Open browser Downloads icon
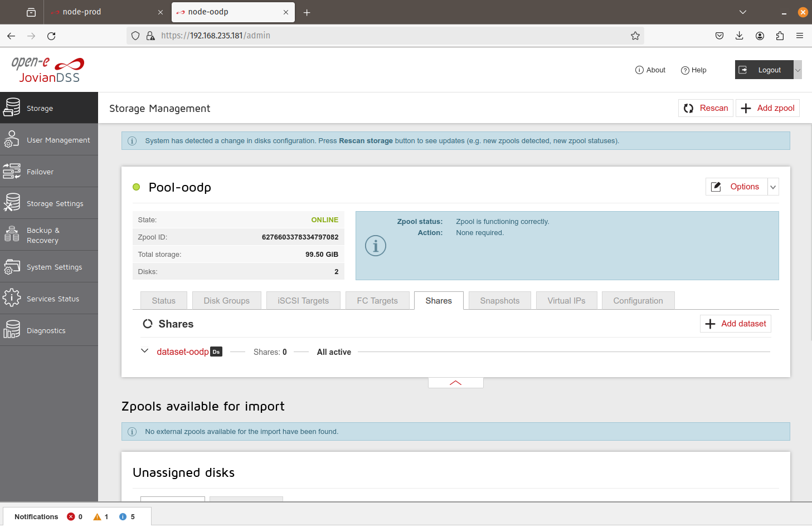The height and width of the screenshot is (527, 812). 740,36
